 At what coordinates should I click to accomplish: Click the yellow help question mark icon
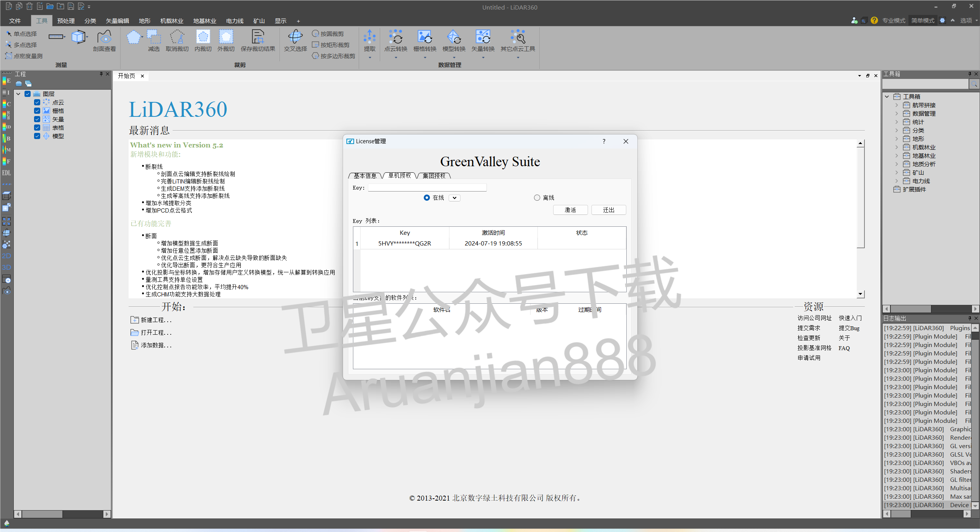(874, 20)
